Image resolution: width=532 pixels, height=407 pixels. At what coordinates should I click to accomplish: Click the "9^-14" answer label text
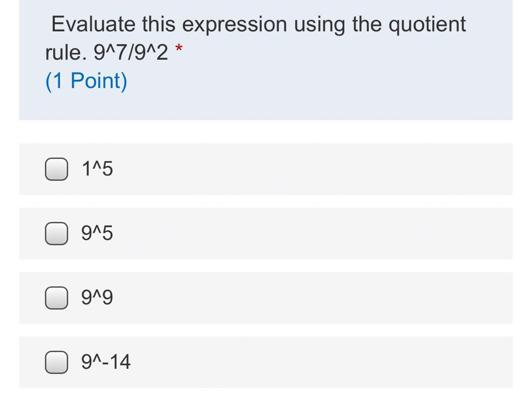pyautogui.click(x=106, y=362)
